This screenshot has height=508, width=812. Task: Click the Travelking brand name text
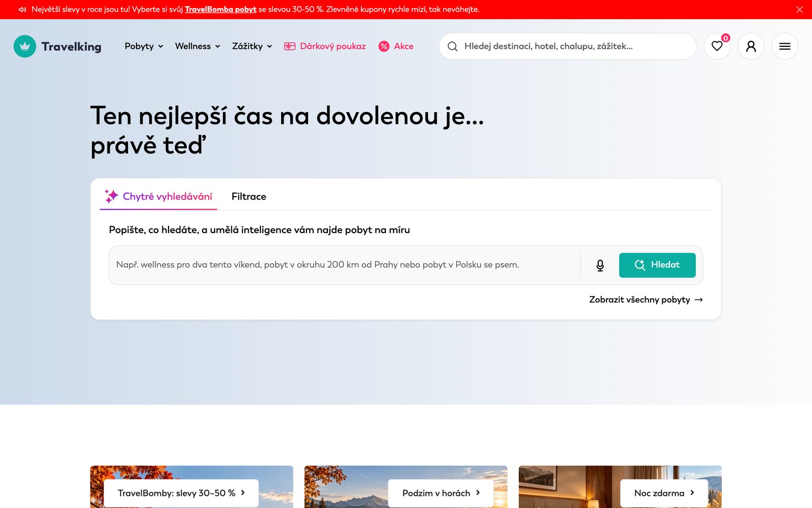tap(72, 47)
